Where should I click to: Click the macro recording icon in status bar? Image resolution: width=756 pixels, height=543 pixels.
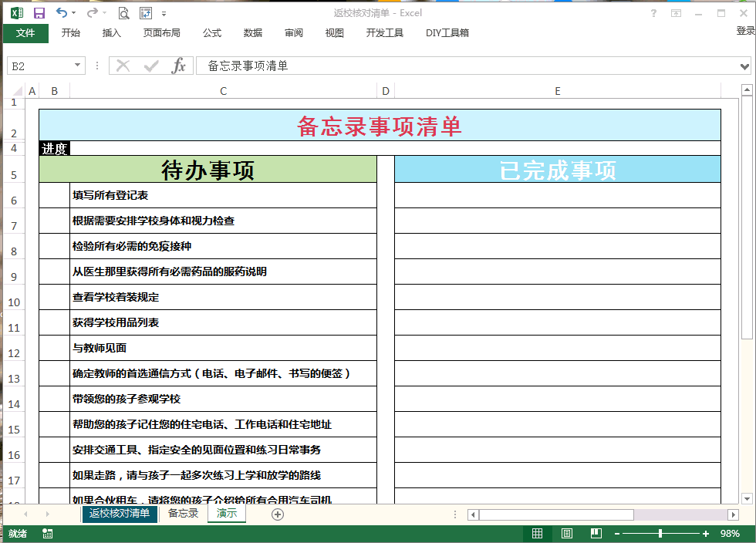(x=47, y=533)
